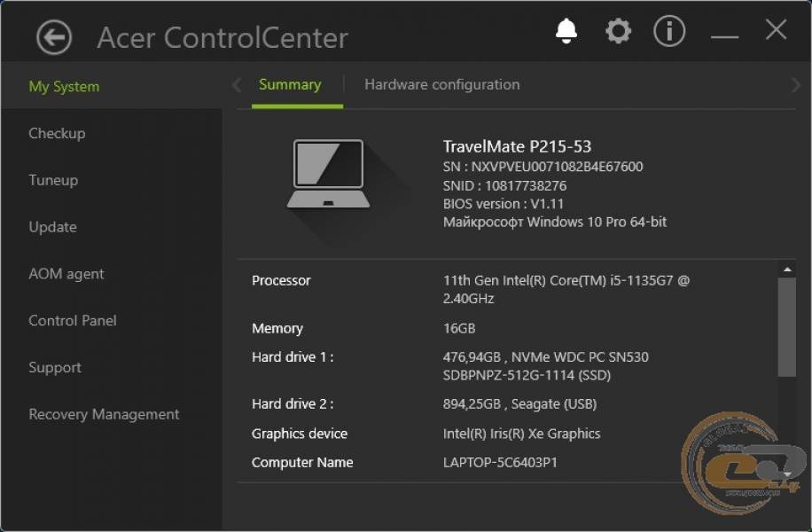The image size is (812, 532).
Task: Click the Hard drive 2 label
Action: coord(293,403)
